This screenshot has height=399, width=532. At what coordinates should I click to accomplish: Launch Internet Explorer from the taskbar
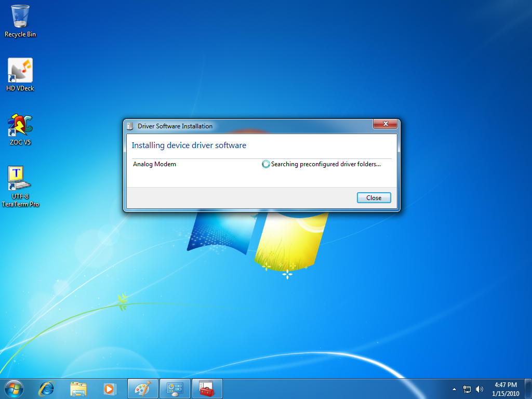47,388
